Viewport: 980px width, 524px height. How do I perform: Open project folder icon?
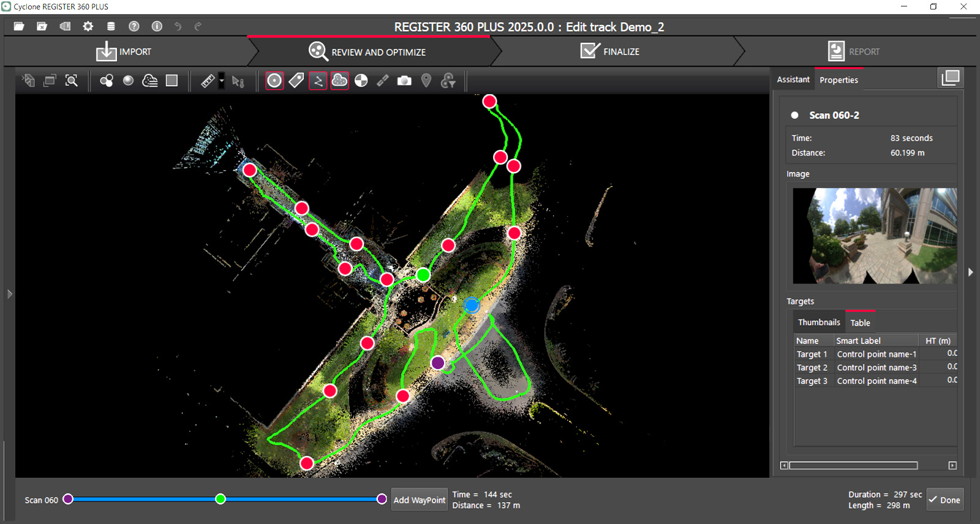click(19, 26)
